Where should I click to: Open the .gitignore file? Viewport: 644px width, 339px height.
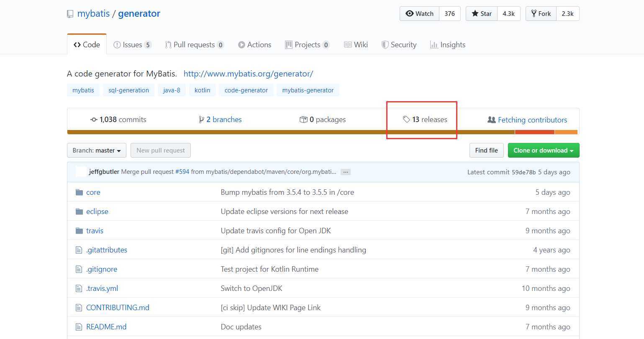[x=102, y=269]
